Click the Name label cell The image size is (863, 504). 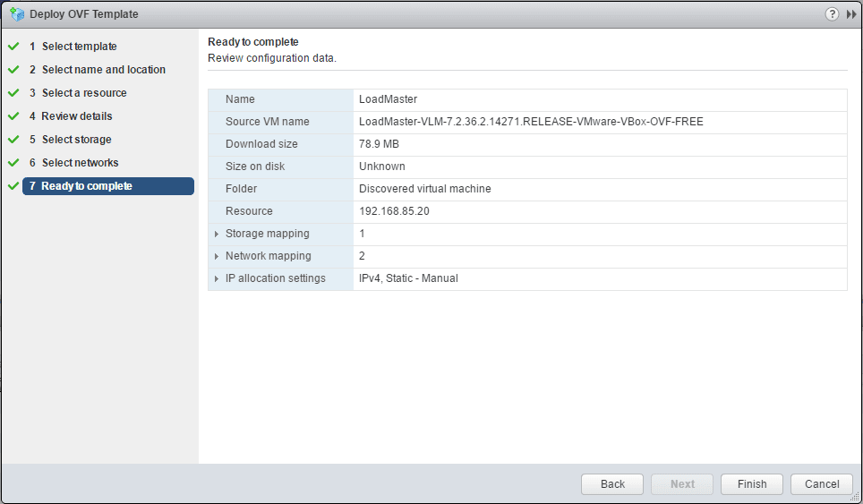click(281, 99)
